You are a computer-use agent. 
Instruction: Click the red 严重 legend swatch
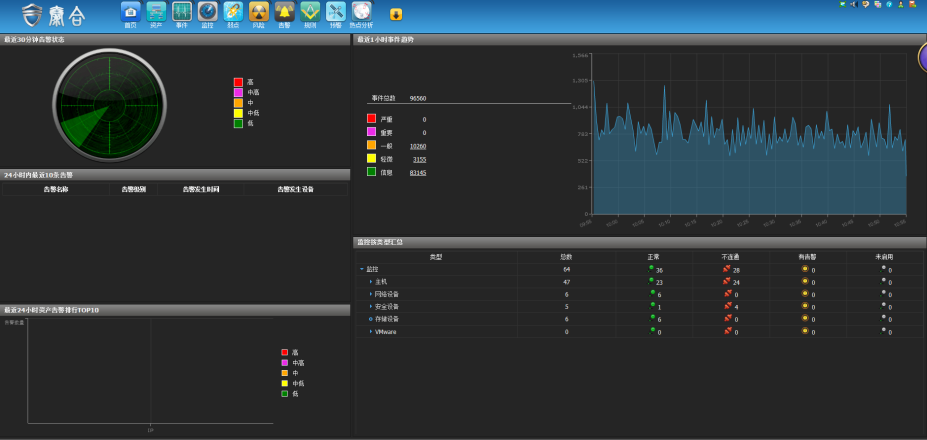point(371,119)
